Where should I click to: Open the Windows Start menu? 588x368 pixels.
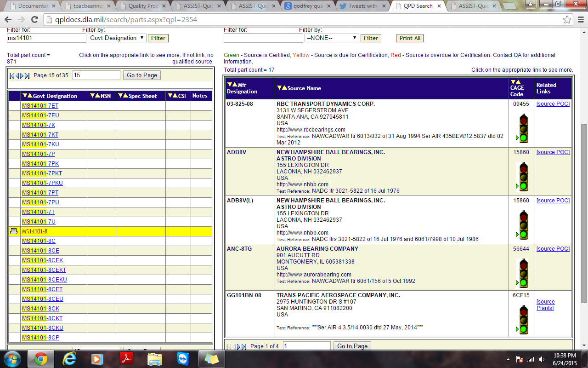(11, 359)
